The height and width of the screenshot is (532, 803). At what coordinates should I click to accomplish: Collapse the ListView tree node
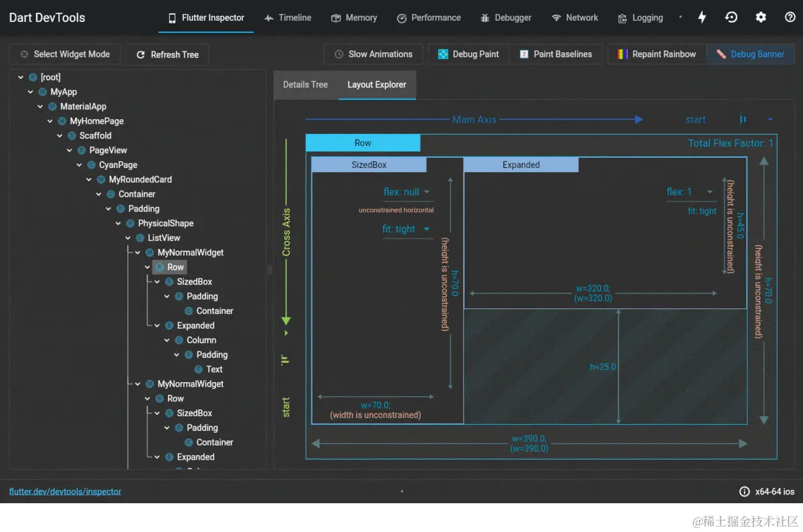tap(128, 238)
